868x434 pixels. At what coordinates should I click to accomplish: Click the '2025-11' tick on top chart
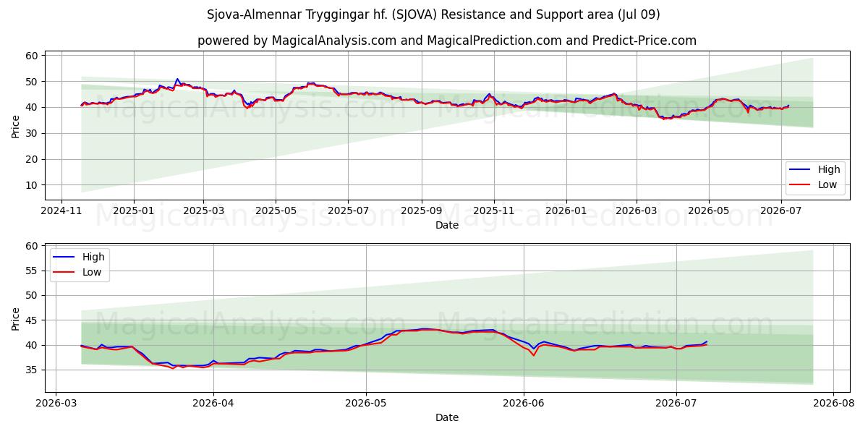494,210
